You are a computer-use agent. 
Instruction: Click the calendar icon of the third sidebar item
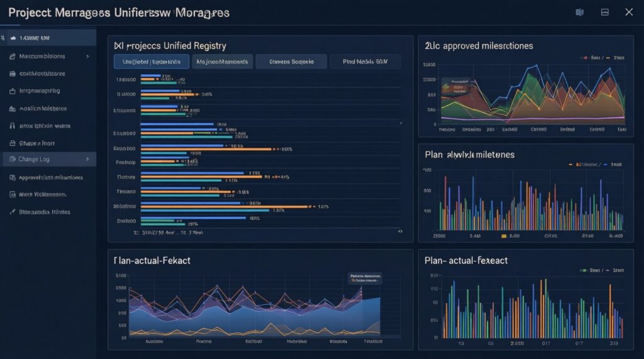12,74
